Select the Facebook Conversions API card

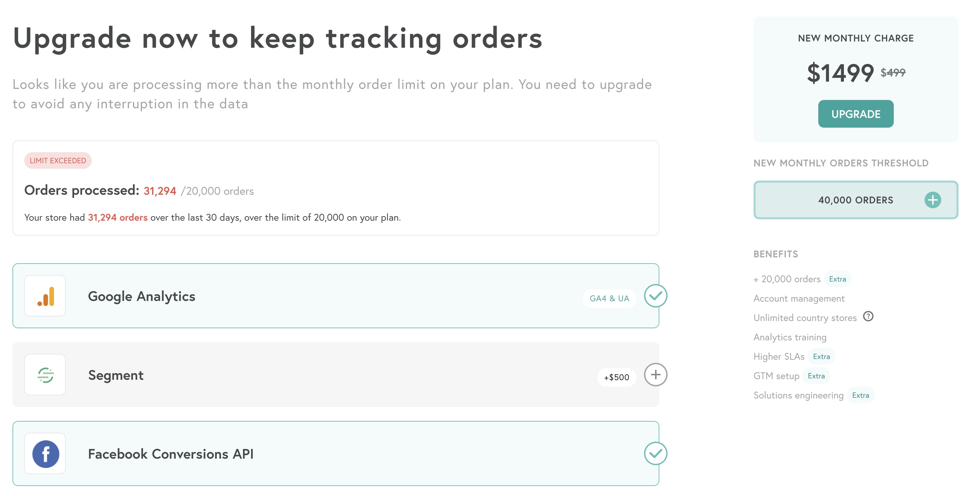336,454
